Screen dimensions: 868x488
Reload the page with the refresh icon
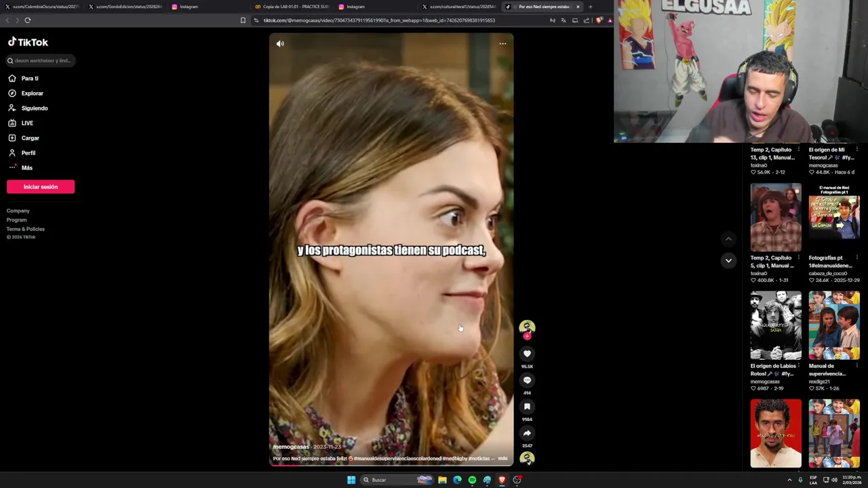click(28, 20)
